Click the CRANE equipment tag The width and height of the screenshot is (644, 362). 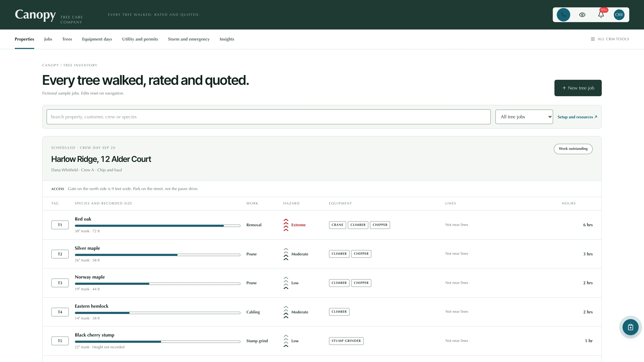click(337, 225)
